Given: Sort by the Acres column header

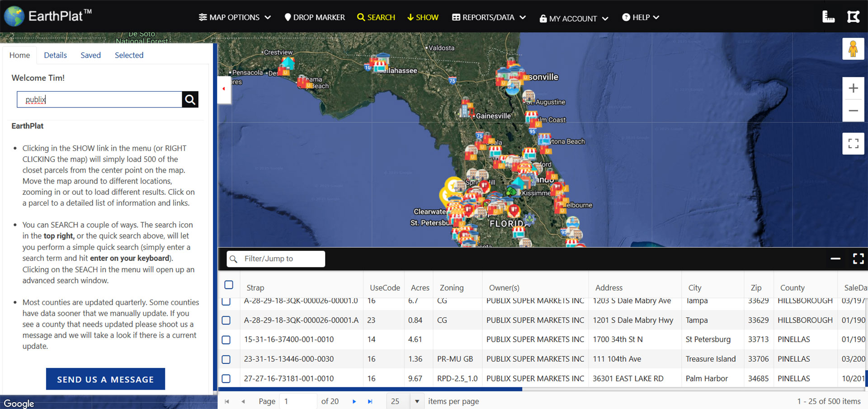Looking at the screenshot, I should click(x=420, y=288).
